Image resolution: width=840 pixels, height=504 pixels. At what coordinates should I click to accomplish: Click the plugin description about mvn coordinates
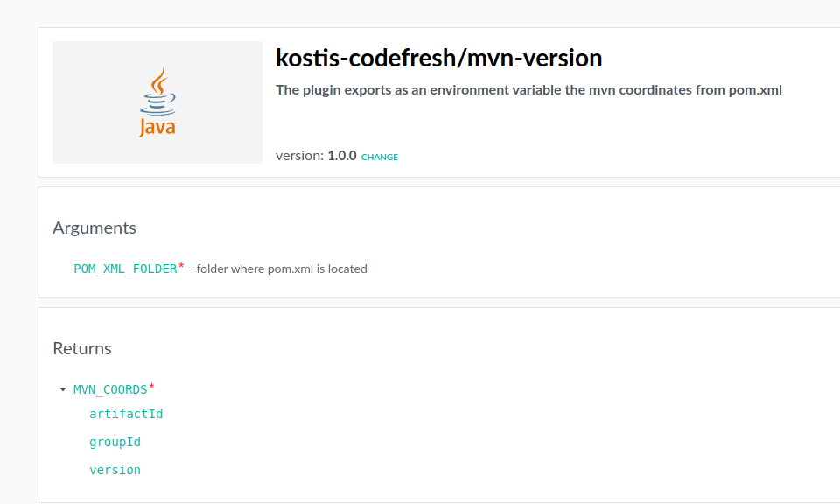pos(528,89)
